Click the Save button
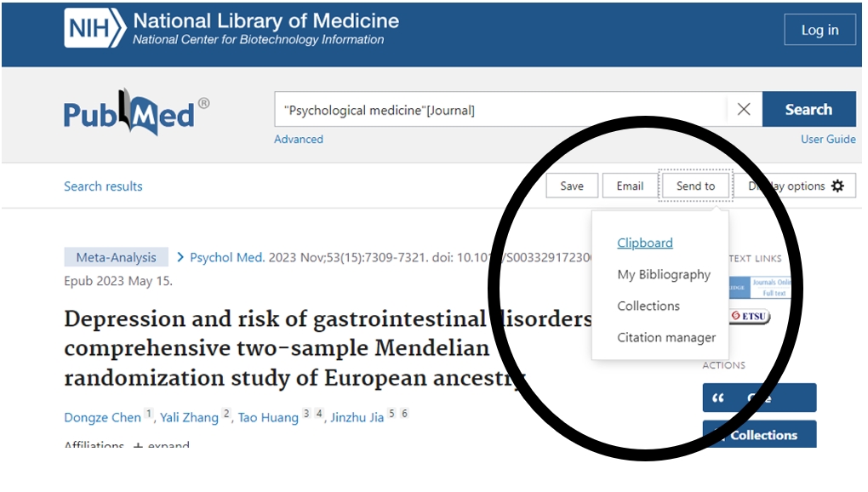The width and height of the screenshot is (868, 492). (572, 186)
